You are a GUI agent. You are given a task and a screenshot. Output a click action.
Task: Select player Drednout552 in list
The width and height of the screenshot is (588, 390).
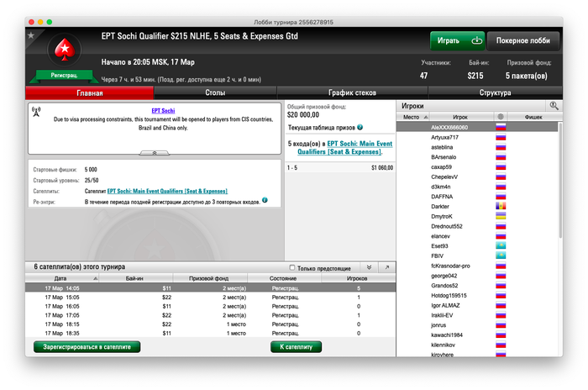point(477,226)
